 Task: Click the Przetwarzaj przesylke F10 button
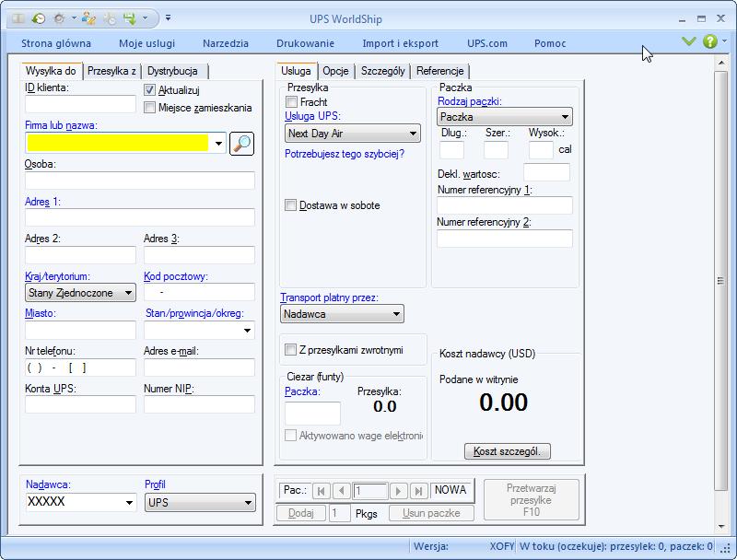(x=532, y=500)
